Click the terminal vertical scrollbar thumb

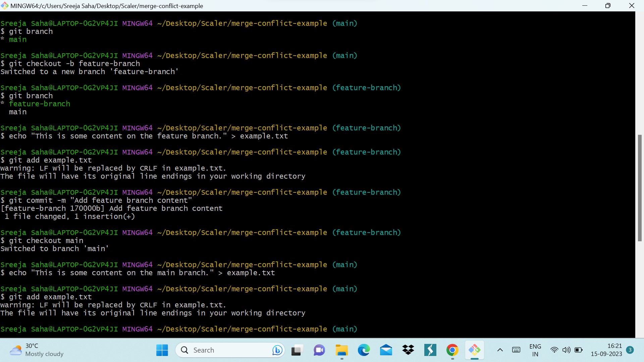pos(640,188)
